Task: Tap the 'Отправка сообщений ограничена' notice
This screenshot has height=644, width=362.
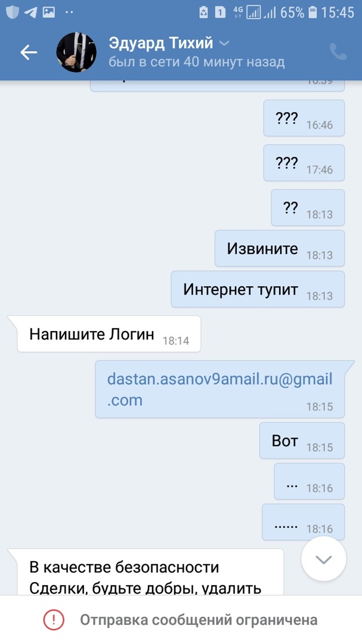Action: [x=199, y=620]
